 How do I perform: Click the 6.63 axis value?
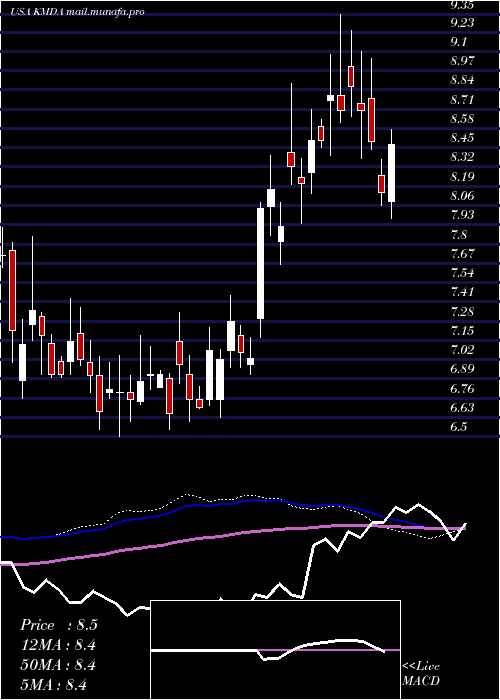(462, 407)
